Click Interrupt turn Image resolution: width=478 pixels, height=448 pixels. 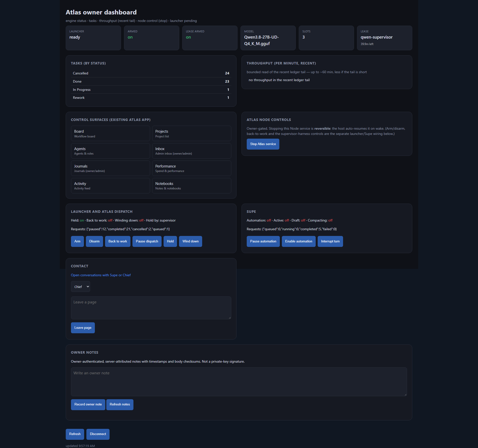[330, 242]
